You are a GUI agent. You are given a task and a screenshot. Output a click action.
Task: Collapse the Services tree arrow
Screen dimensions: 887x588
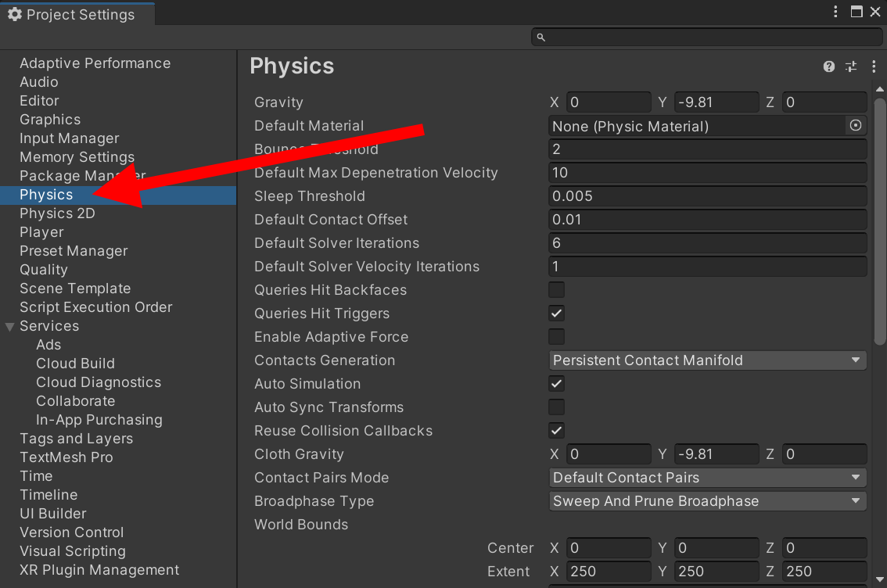9,327
